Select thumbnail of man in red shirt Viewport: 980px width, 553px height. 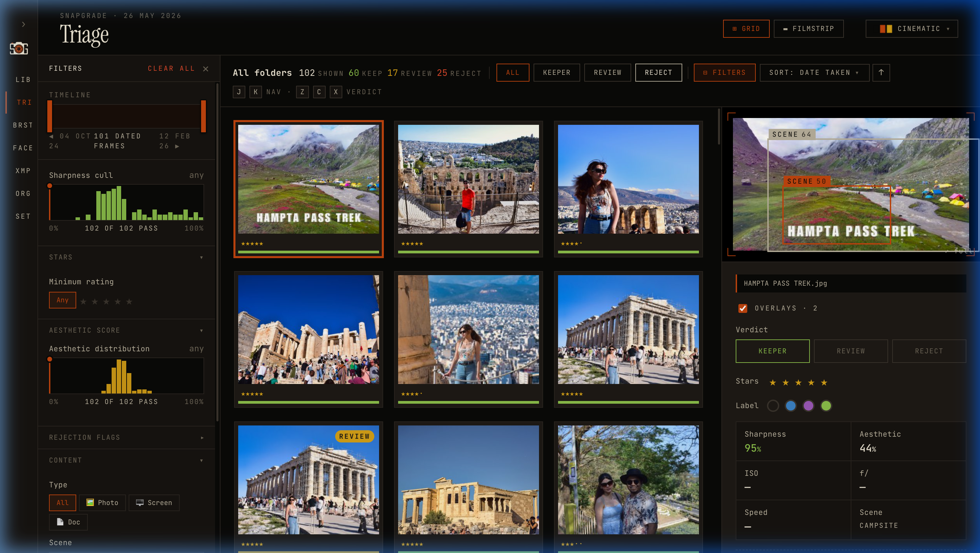click(x=468, y=189)
